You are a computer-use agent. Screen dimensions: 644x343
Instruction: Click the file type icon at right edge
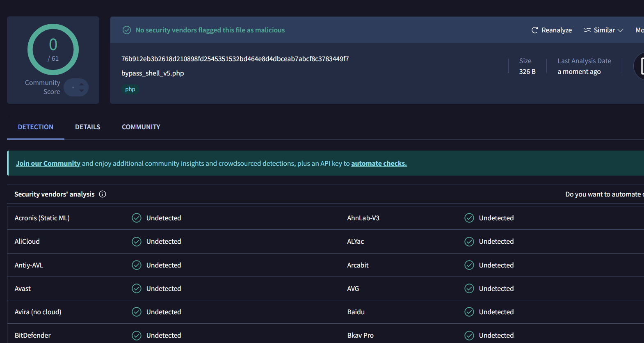[x=640, y=66]
